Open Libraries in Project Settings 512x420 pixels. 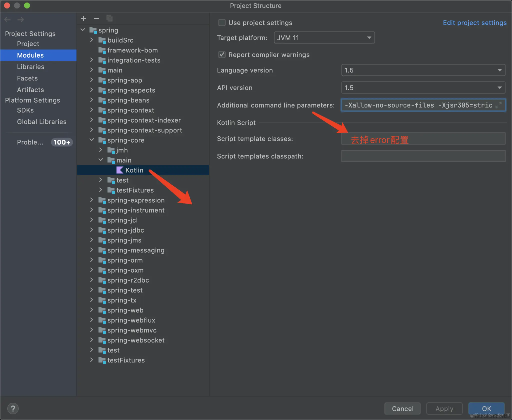pos(30,67)
